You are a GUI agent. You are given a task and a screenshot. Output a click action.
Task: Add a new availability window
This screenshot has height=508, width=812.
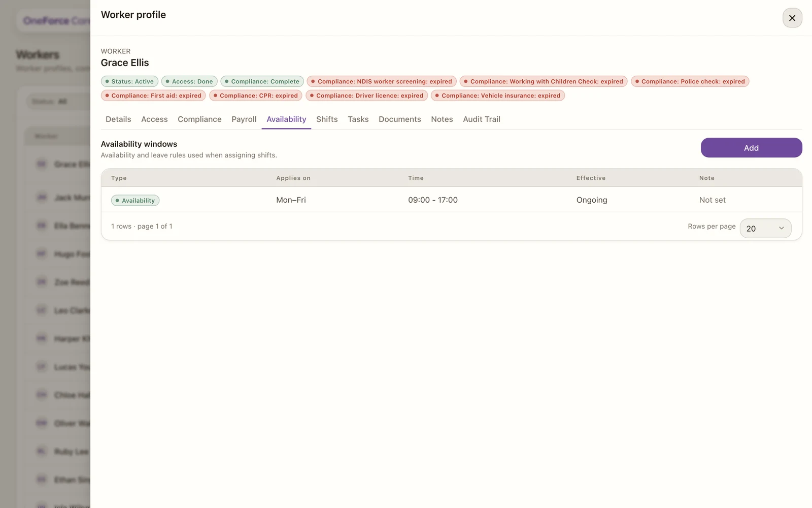tap(751, 148)
